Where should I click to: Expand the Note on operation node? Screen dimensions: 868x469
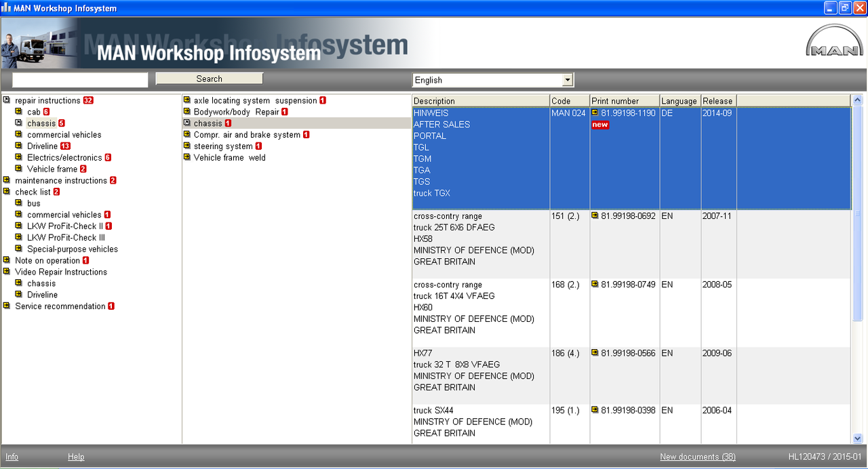click(x=6, y=260)
